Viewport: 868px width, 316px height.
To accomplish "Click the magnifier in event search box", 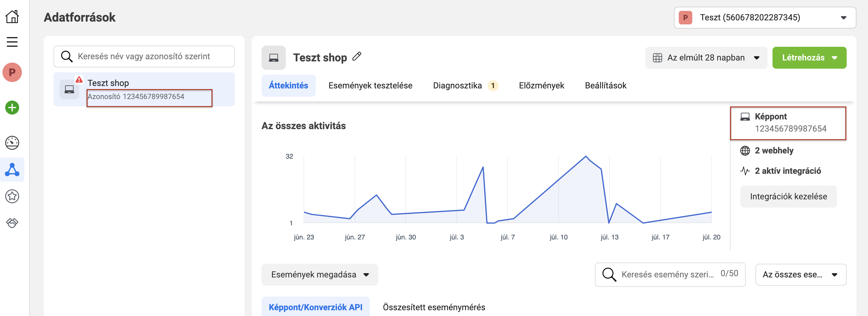I will [609, 275].
